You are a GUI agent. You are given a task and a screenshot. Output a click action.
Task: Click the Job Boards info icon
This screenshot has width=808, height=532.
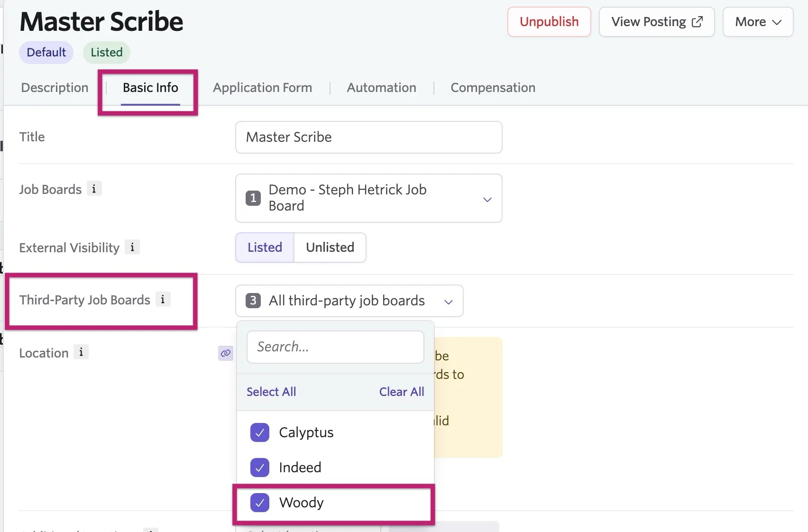click(94, 189)
